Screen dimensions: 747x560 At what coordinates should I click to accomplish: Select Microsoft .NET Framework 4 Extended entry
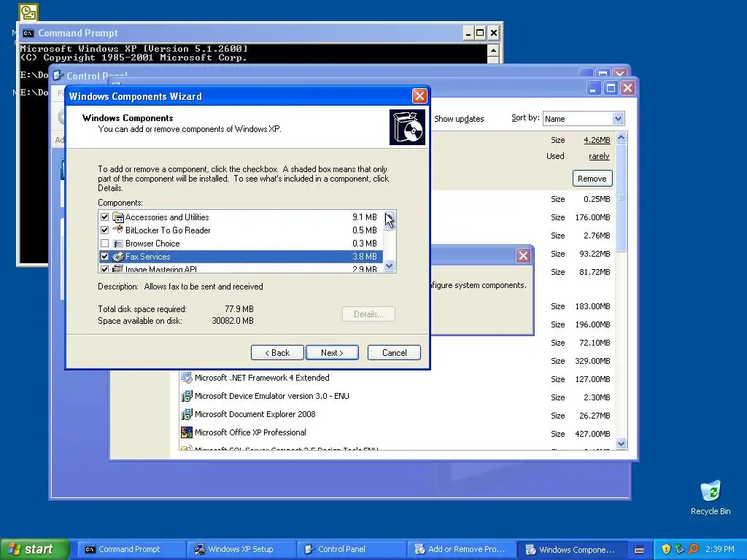click(x=262, y=378)
